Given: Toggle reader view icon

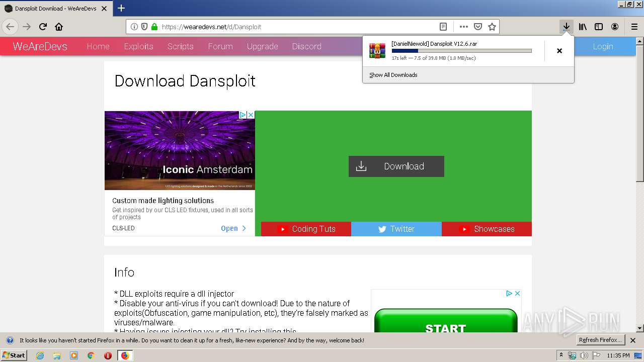Looking at the screenshot, I should 443,27.
